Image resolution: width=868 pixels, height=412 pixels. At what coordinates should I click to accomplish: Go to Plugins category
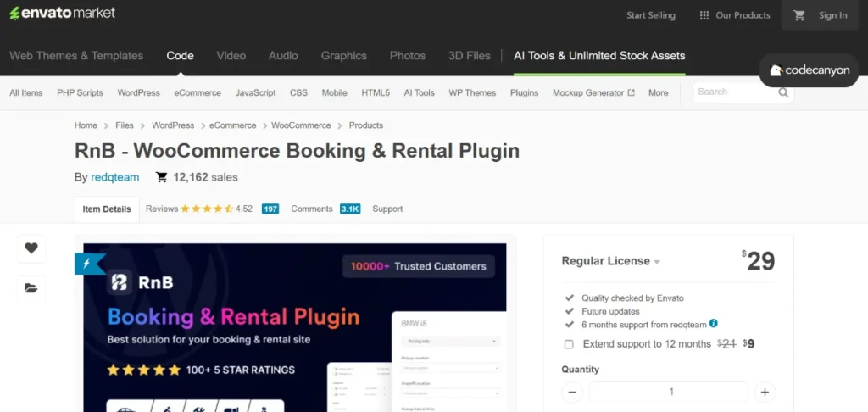point(524,93)
